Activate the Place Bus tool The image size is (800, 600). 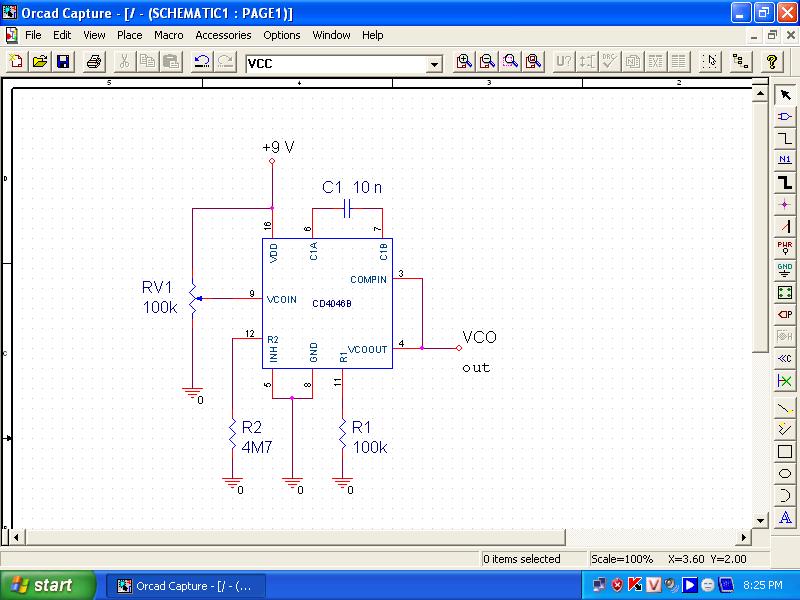click(x=785, y=182)
